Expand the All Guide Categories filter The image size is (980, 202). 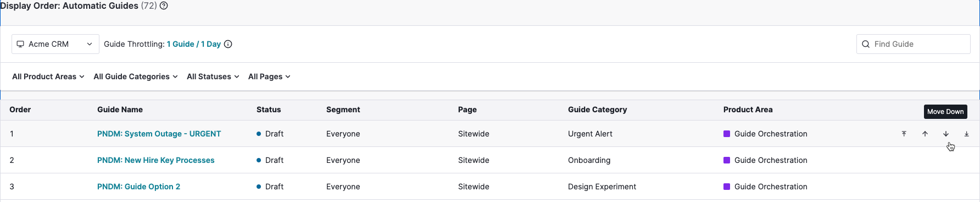(136, 77)
